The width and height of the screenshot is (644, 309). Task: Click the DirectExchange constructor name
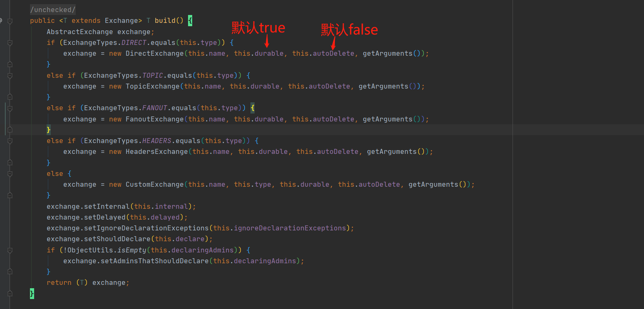(155, 53)
